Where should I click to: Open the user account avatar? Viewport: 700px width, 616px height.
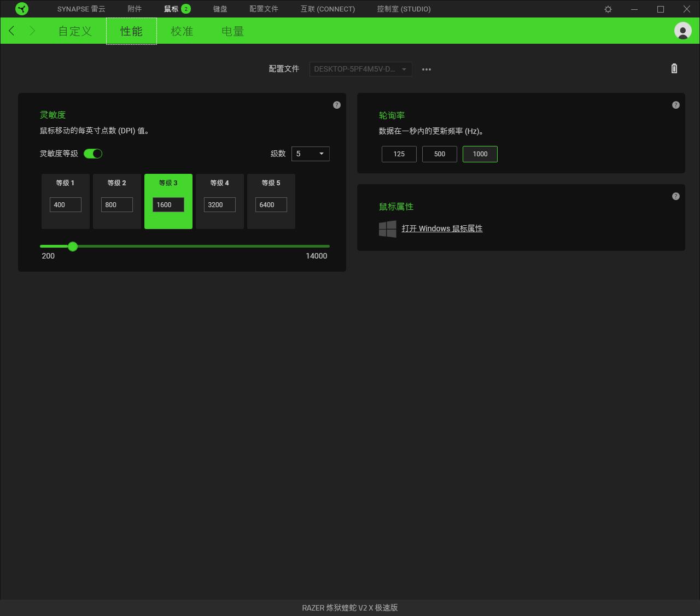[682, 31]
